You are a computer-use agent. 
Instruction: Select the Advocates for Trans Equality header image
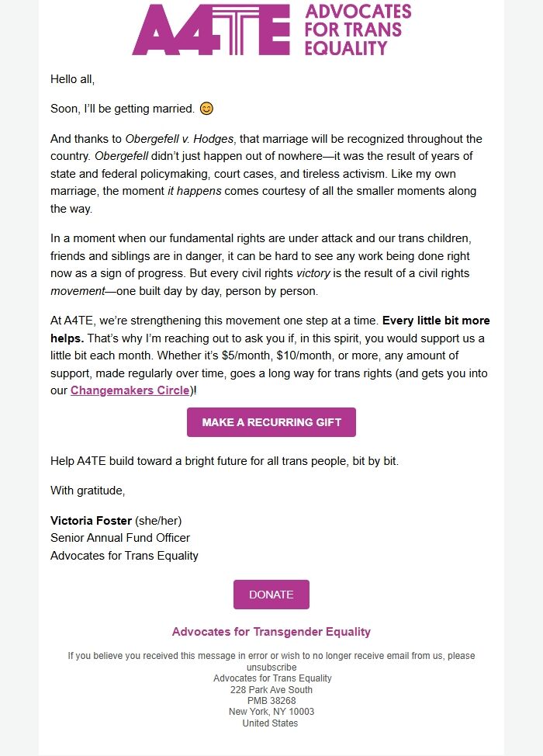tap(270, 31)
